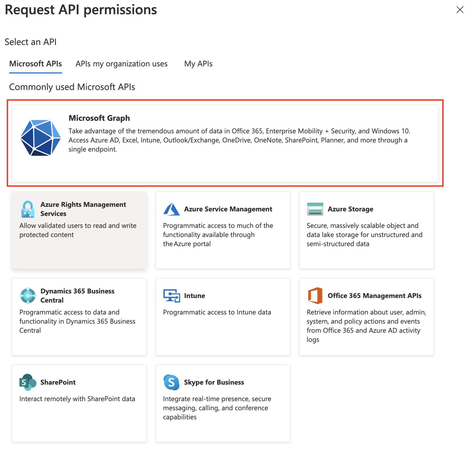Click 'functionality in Dynamics 365 Business' description
Image resolution: width=476 pixels, height=449 pixels.
[x=77, y=321]
